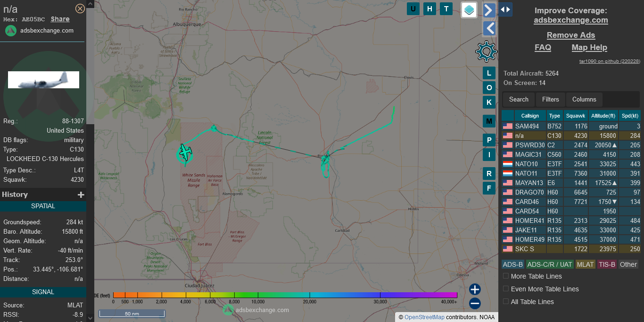Screen dimensions: 644x322
Task: Toggle sidebar width with double-arrow button
Action: (x=505, y=9)
